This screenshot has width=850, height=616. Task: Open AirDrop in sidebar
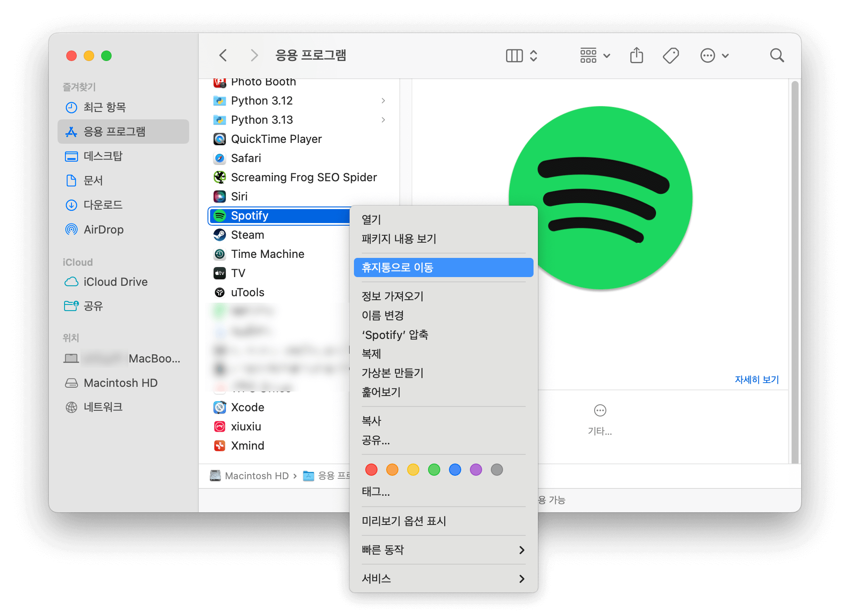pyautogui.click(x=123, y=230)
